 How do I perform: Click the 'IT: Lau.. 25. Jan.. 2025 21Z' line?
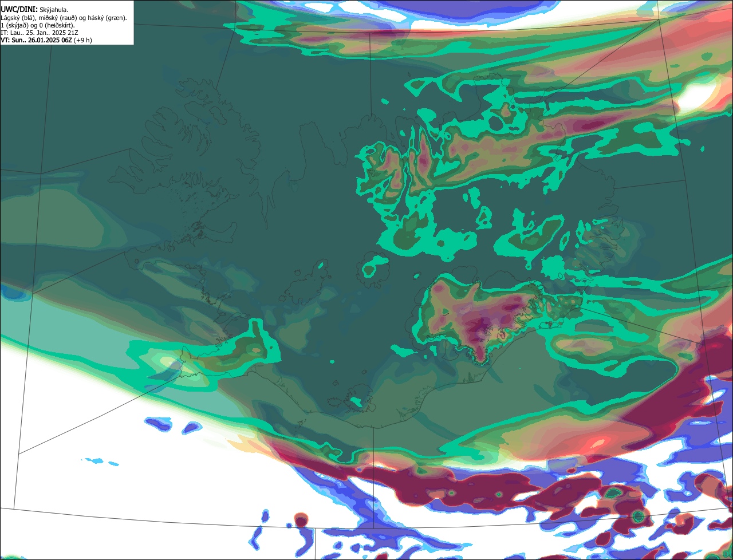coord(40,33)
